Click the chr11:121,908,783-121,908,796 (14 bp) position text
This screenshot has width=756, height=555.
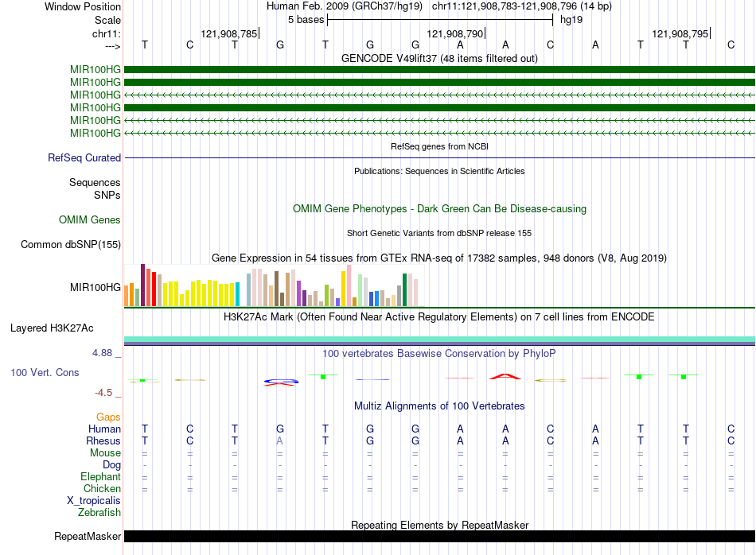coord(522,6)
